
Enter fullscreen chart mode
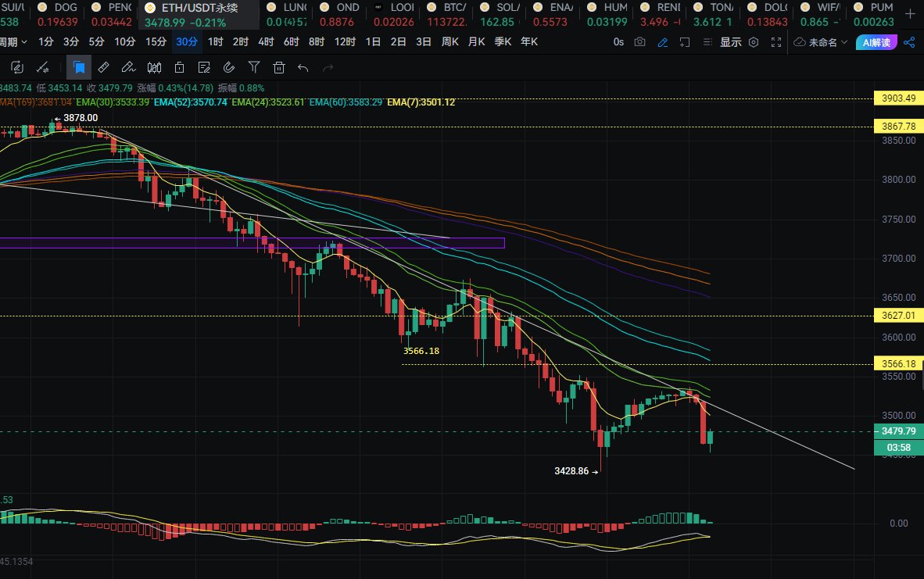(776, 42)
